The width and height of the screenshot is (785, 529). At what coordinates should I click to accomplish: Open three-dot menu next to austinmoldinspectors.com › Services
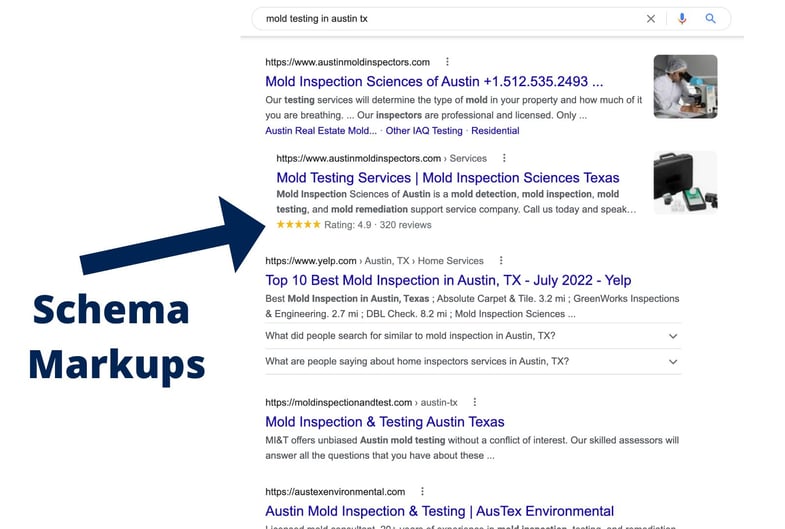(x=504, y=158)
